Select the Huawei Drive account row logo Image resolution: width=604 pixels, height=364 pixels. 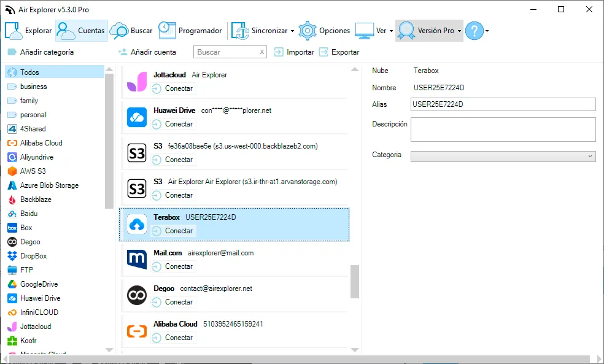[137, 117]
